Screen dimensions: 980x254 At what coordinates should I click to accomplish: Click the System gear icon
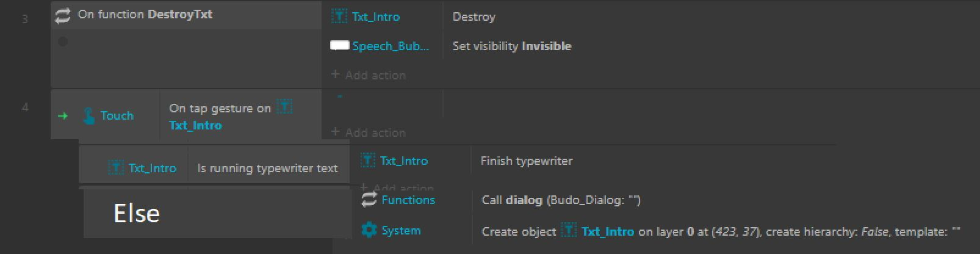(369, 230)
